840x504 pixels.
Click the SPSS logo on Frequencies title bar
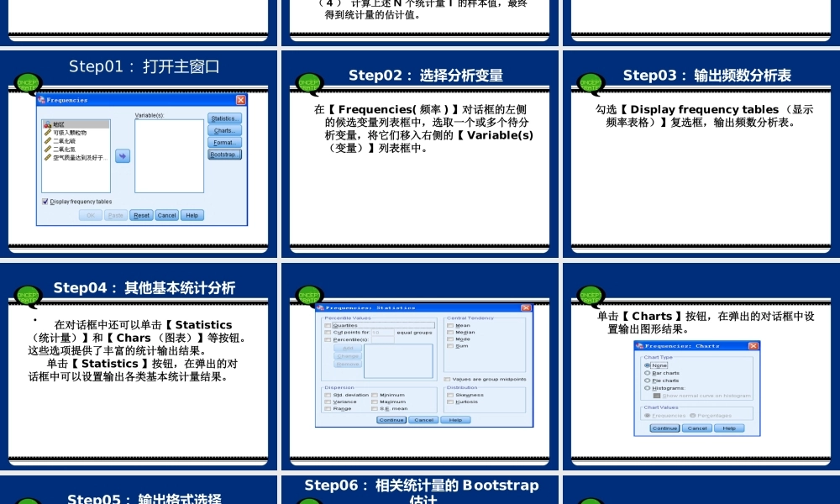40,100
